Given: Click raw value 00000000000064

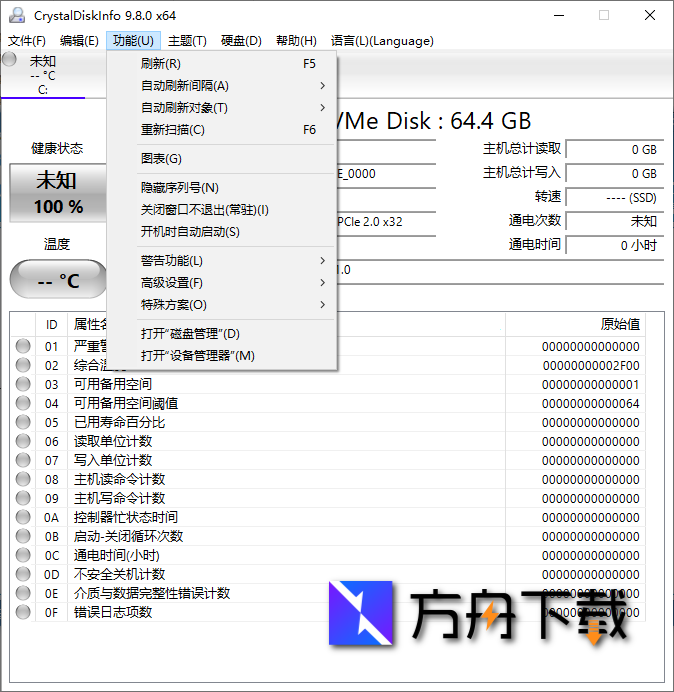Looking at the screenshot, I should click(x=591, y=403).
